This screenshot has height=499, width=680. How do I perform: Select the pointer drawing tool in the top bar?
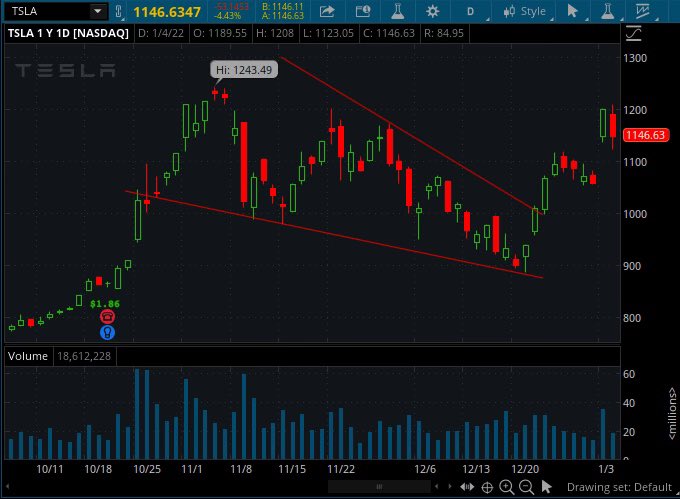(x=572, y=11)
